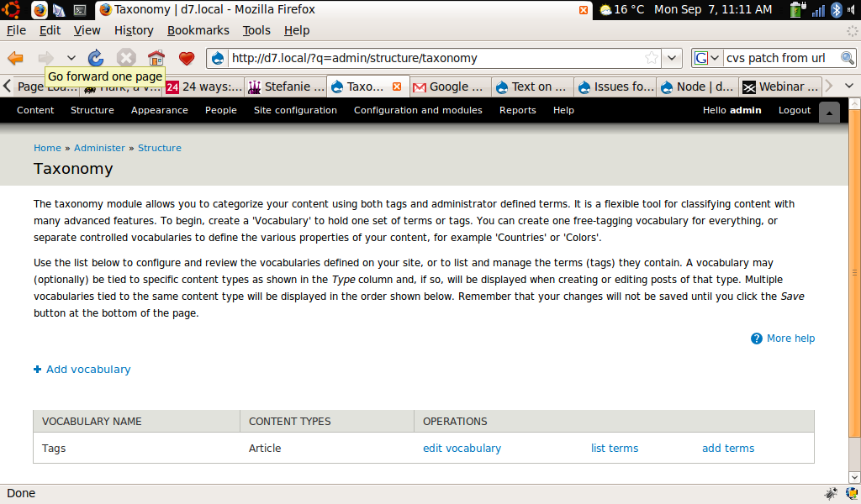Click the address bar URL field

(434, 58)
